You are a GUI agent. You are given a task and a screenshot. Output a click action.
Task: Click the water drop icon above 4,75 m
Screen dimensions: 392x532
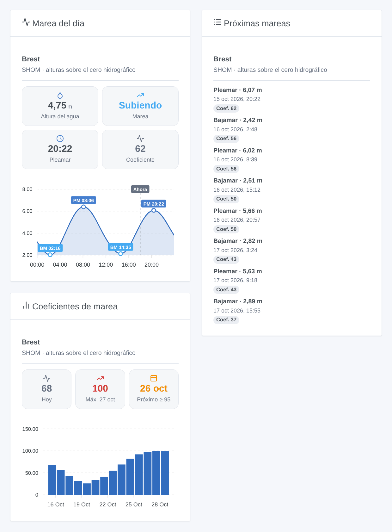60,95
